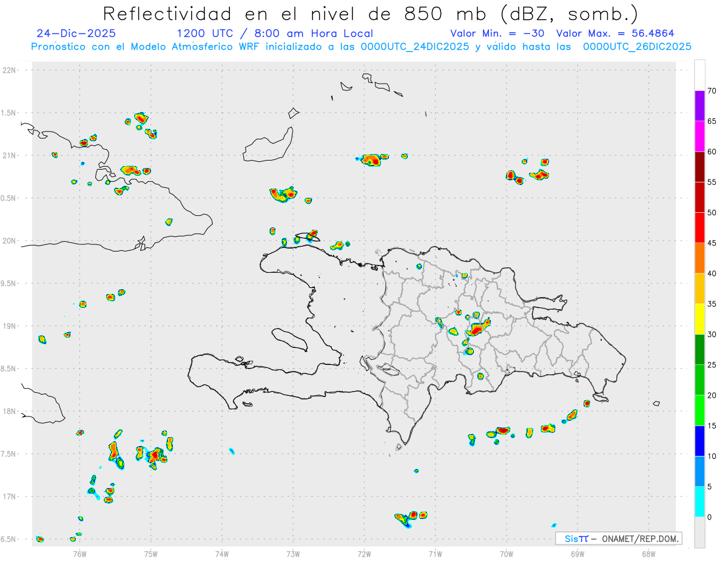This screenshot has height=562, width=728.
Task: Click the 'Valor Max. = 56.4864' text
Action: [x=615, y=34]
